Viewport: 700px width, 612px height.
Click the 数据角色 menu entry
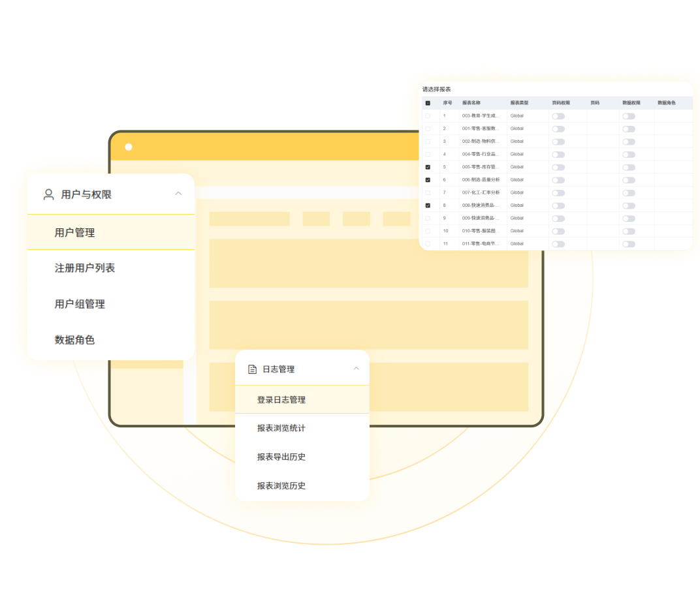(x=74, y=339)
